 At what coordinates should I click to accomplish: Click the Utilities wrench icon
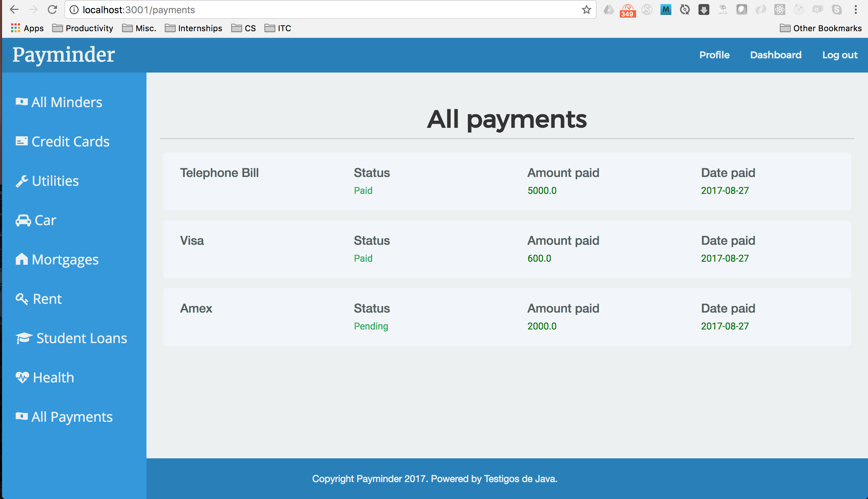click(x=22, y=181)
